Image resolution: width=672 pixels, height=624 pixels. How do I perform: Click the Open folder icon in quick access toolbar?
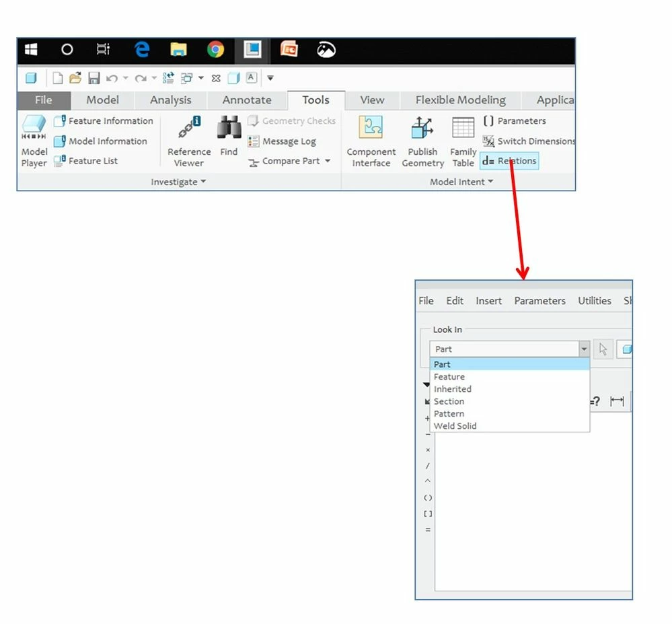(75, 78)
